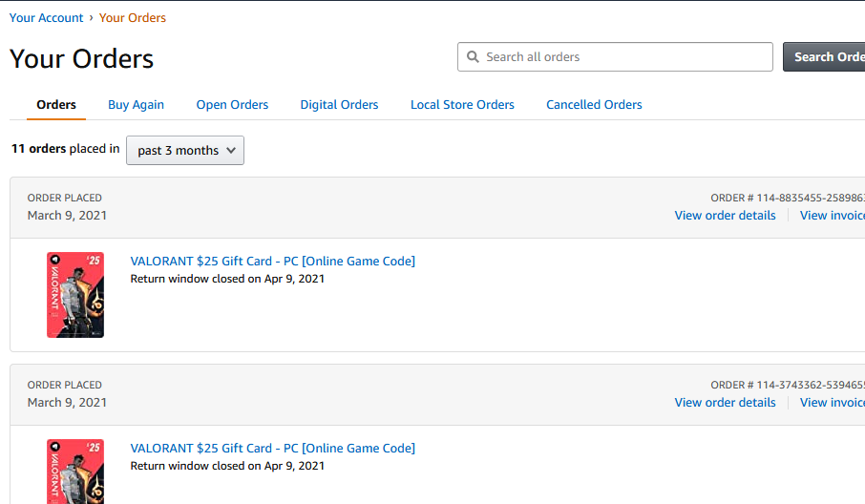
Task: Click the Your Orders page heading
Action: tap(82, 58)
